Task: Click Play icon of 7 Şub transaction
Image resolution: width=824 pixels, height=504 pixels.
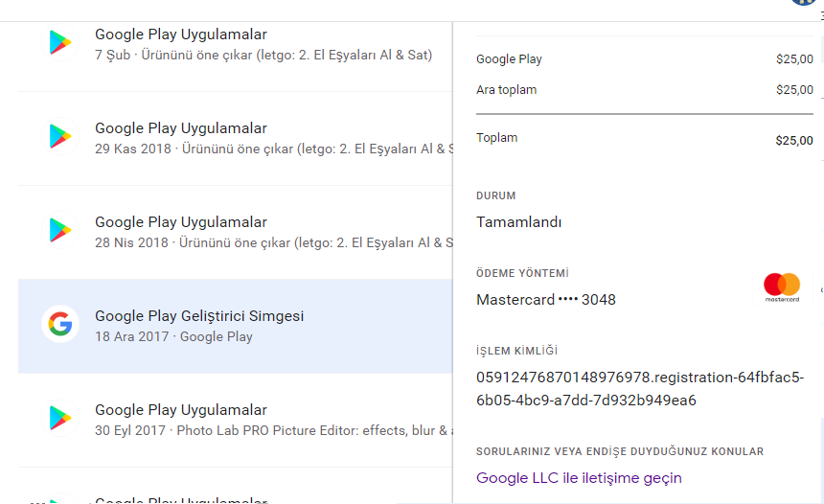Action: (x=60, y=42)
